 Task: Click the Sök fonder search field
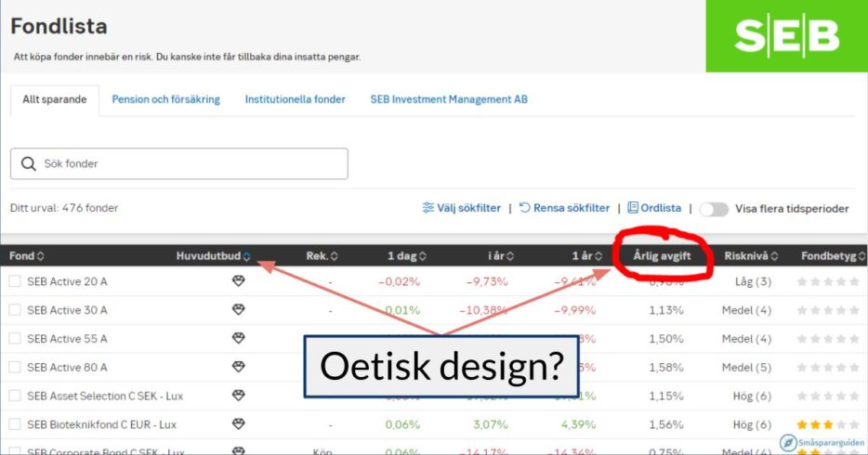[178, 163]
